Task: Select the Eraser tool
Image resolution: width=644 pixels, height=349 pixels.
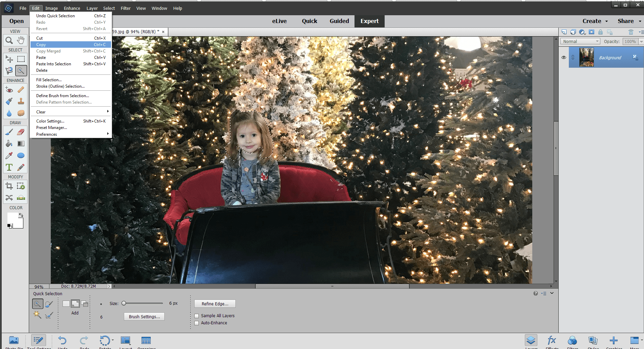Action: pyautogui.click(x=21, y=132)
